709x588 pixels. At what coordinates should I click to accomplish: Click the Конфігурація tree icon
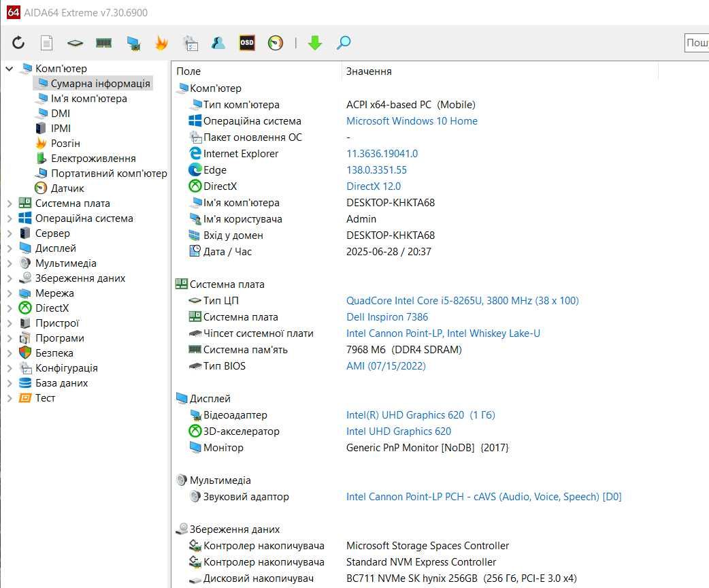pos(25,367)
